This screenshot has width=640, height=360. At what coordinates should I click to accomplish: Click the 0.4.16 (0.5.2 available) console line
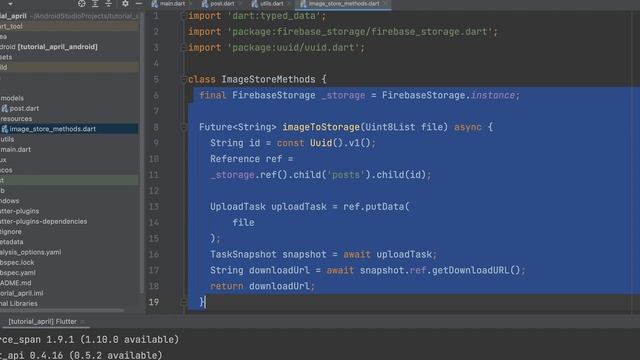point(81,355)
